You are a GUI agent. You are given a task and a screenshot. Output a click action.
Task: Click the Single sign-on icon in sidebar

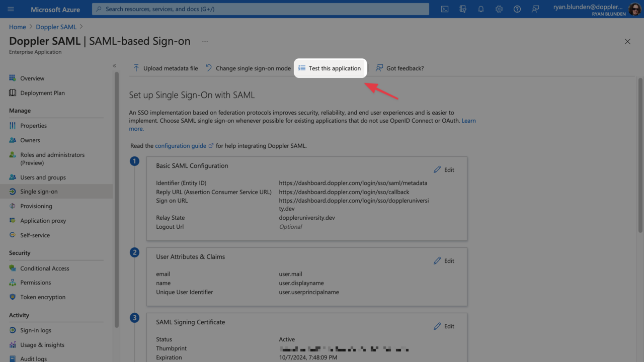[13, 192]
